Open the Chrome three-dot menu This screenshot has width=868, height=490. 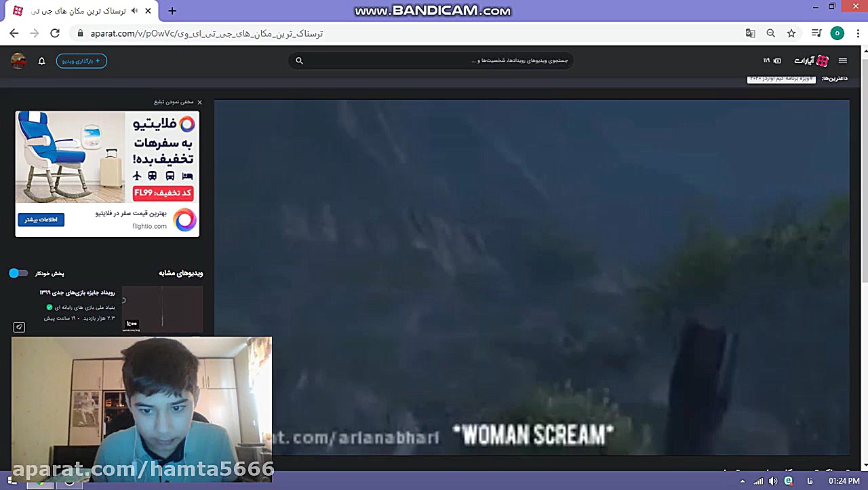(x=856, y=33)
